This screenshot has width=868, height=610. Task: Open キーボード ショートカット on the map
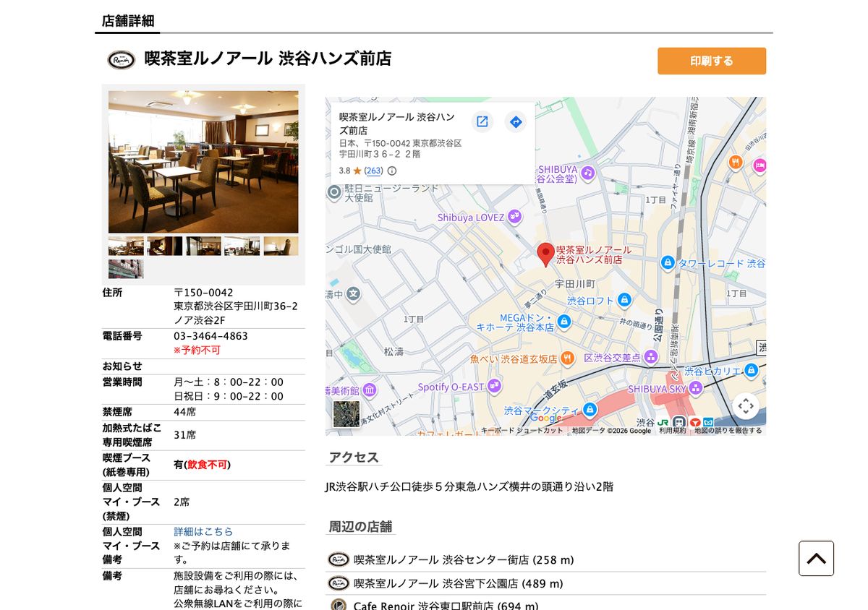pyautogui.click(x=522, y=431)
